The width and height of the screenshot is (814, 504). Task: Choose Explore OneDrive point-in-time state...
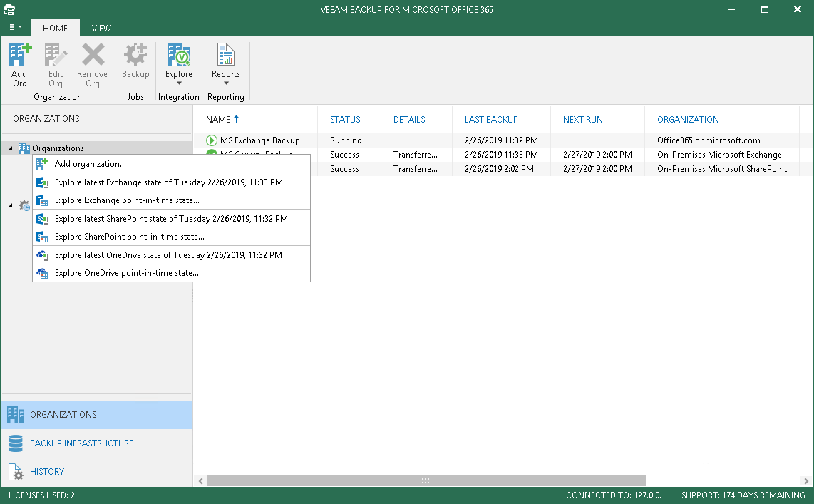click(171, 273)
